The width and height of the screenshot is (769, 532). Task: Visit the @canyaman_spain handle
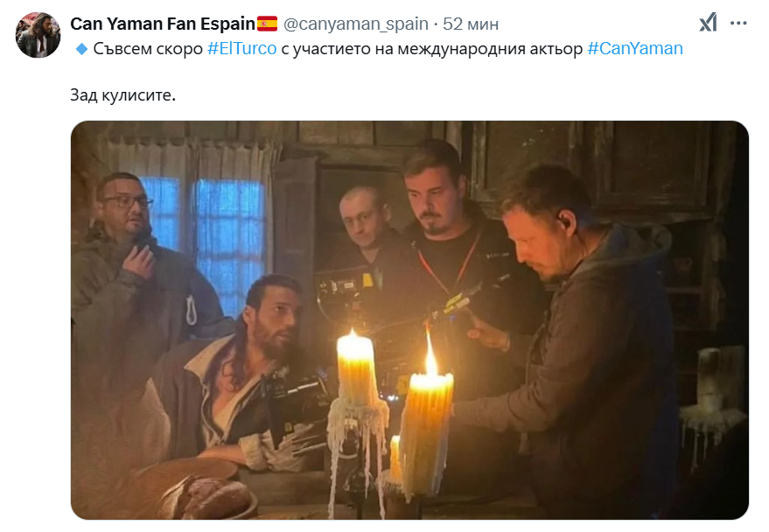tap(355, 24)
